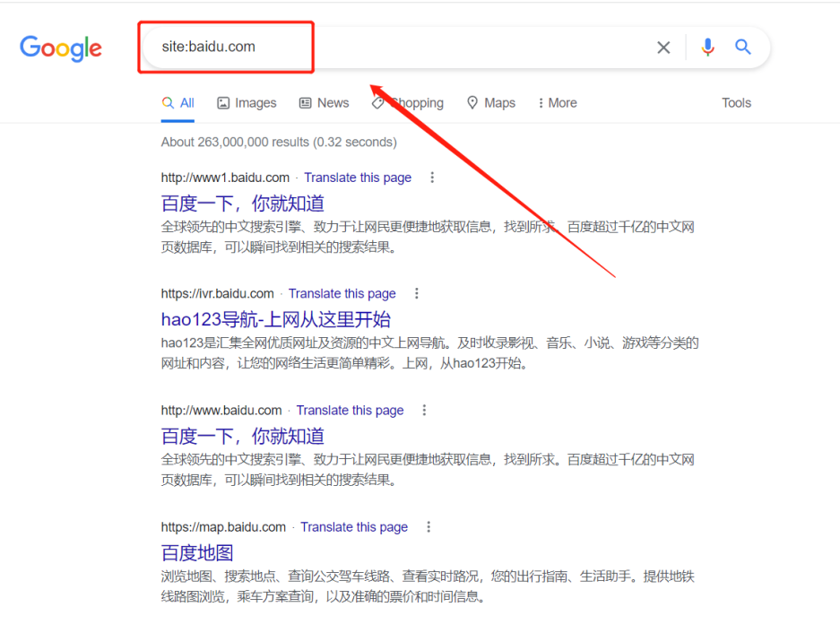This screenshot has width=840, height=633.
Task: Click the Google logo
Action: click(x=61, y=48)
